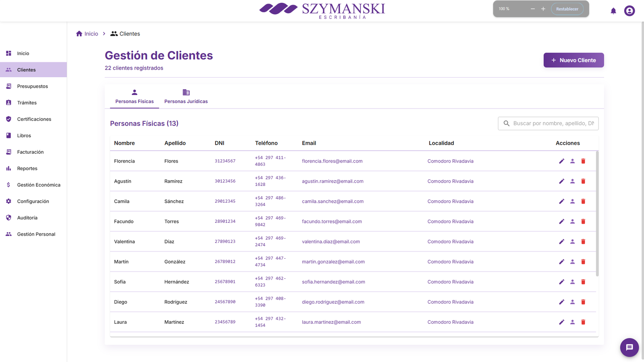
Task: Switch to the Personas Jurídicas tab
Action: tap(186, 97)
